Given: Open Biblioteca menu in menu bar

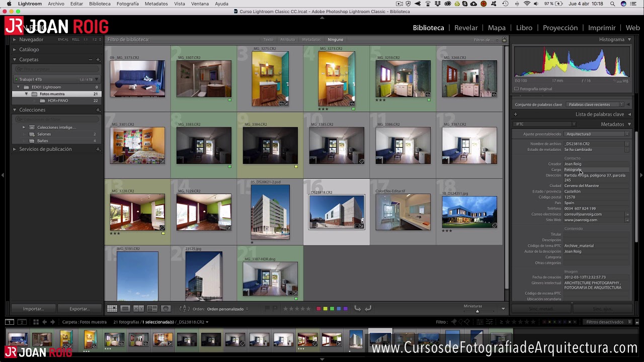Looking at the screenshot, I should point(100,4).
